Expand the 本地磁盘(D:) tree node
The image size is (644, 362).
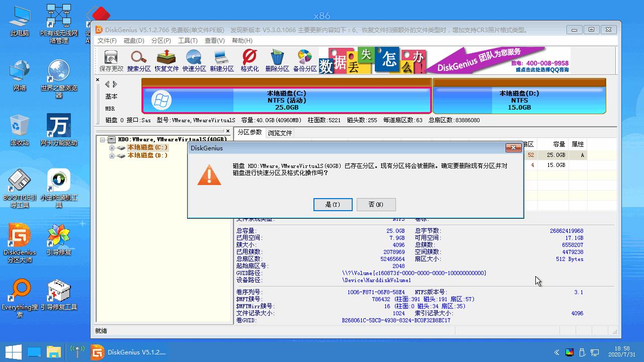111,155
